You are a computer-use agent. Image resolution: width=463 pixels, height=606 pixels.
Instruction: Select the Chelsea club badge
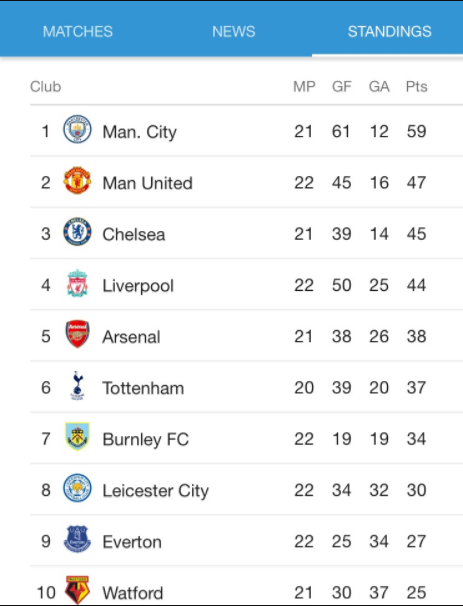77,232
